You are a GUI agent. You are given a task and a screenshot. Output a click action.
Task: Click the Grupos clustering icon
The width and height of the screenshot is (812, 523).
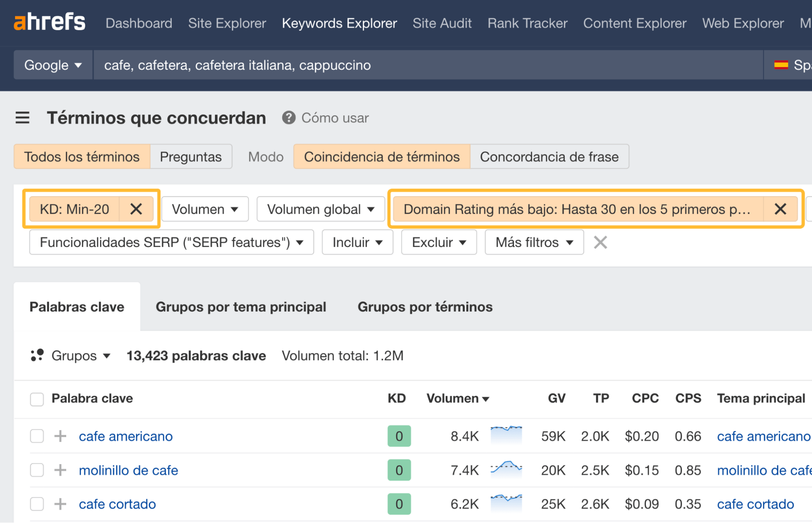pyautogui.click(x=37, y=355)
